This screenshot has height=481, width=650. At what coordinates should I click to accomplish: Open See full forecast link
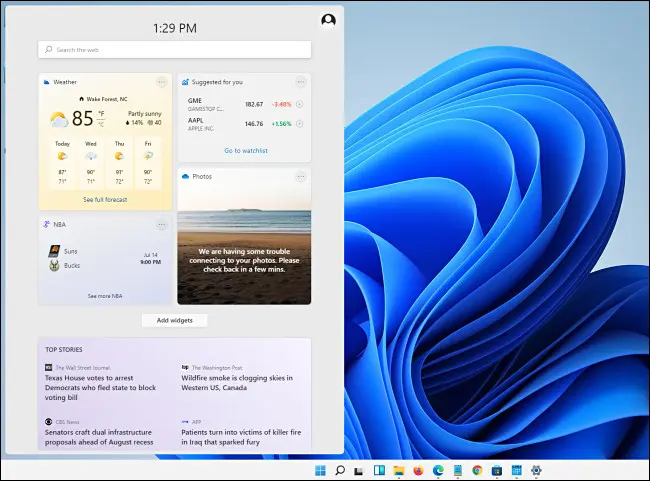point(105,200)
